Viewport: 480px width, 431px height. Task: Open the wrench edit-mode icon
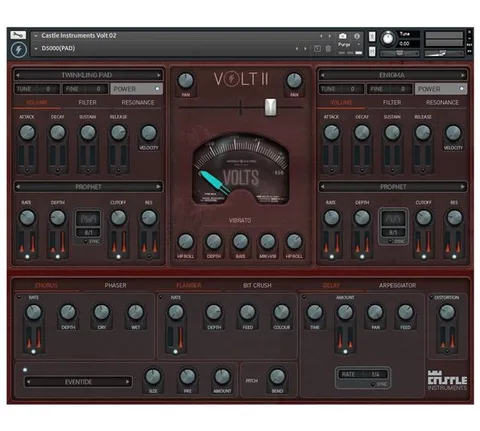tap(18, 35)
